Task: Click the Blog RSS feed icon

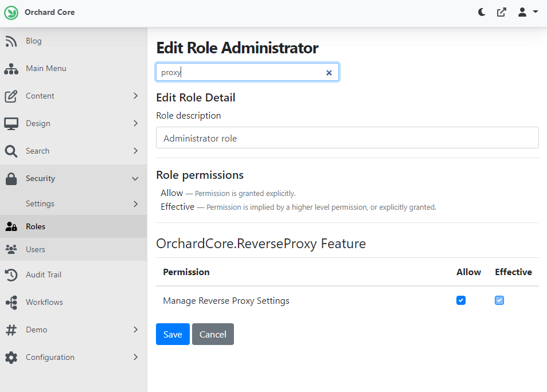Action: click(11, 41)
